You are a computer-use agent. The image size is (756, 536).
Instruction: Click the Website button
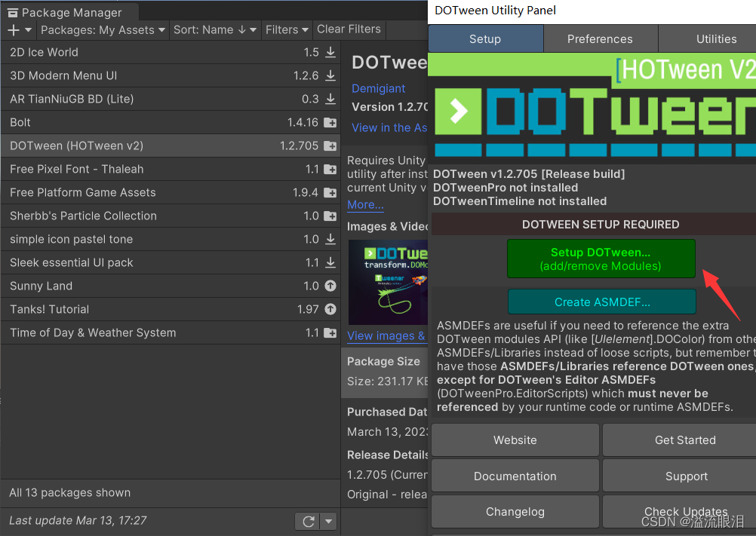pos(515,440)
